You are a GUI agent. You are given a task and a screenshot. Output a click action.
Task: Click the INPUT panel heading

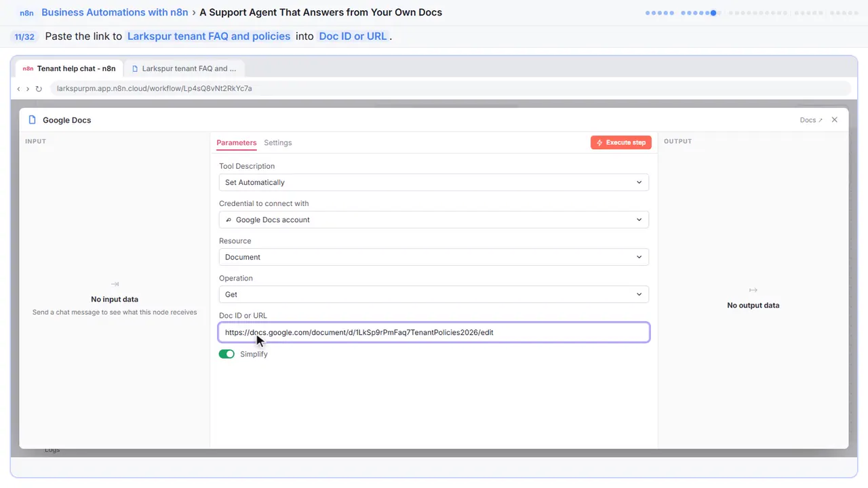[x=36, y=142]
